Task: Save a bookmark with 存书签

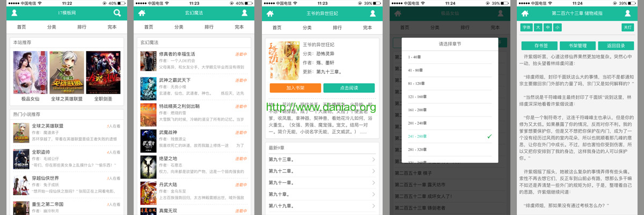Action: coord(538,46)
